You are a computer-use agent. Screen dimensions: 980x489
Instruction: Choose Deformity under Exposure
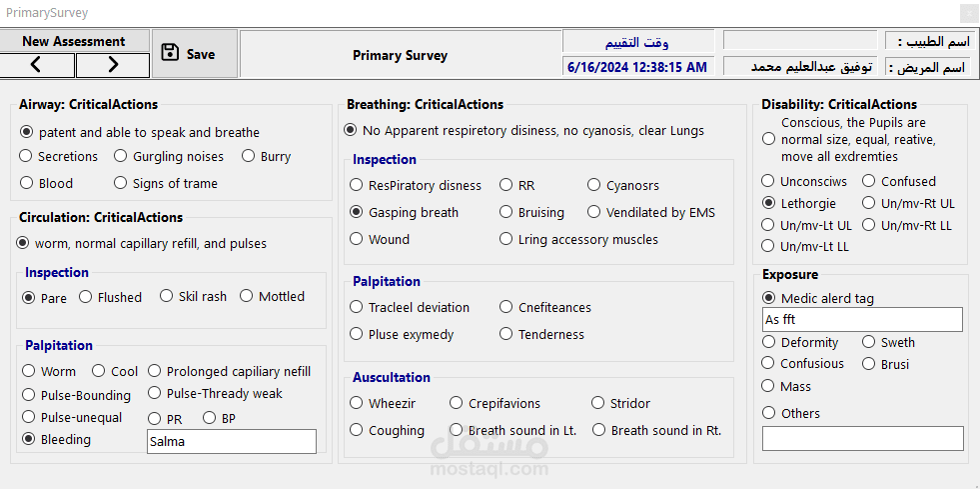[x=768, y=342]
